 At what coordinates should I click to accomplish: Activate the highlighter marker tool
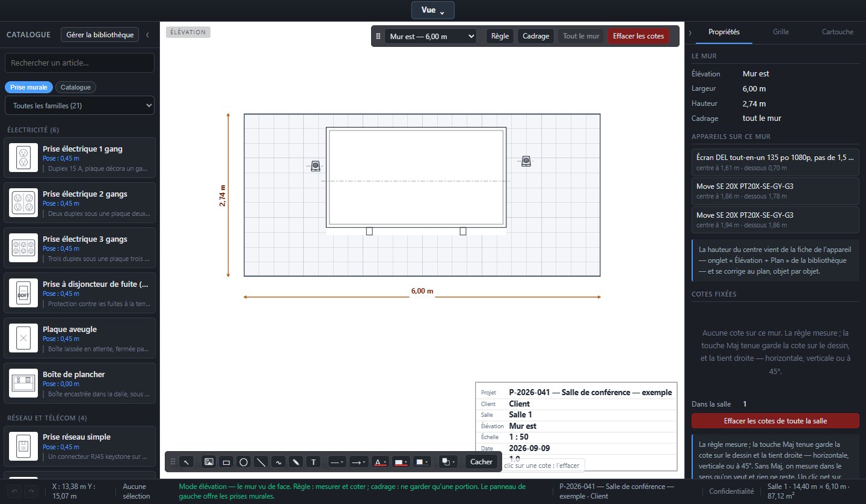click(x=296, y=462)
